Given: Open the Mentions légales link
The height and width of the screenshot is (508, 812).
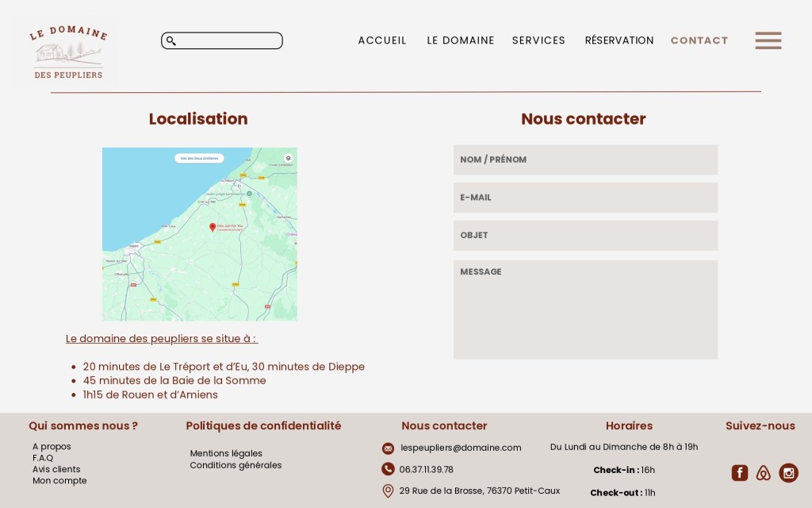Looking at the screenshot, I should (226, 453).
